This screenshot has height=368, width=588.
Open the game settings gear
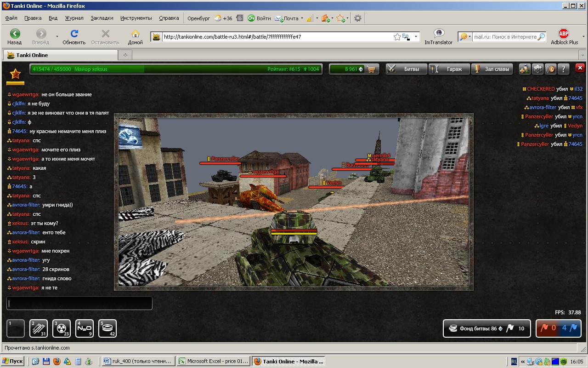[x=537, y=69]
